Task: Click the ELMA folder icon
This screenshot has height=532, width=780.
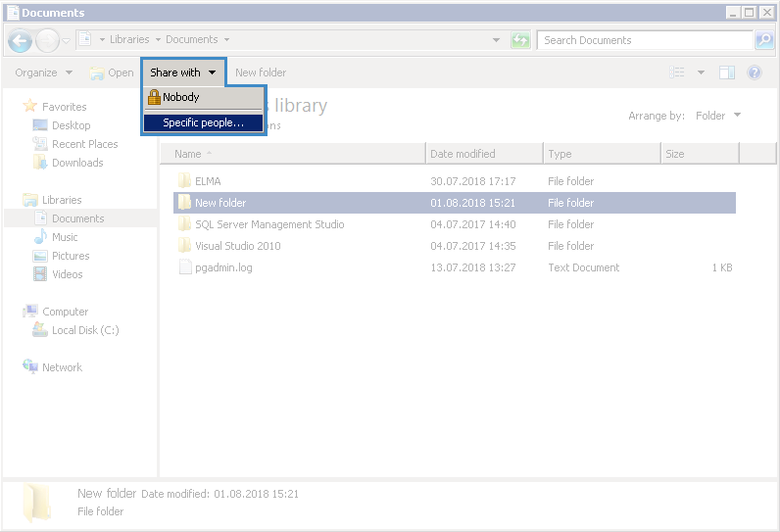Action: pos(184,181)
